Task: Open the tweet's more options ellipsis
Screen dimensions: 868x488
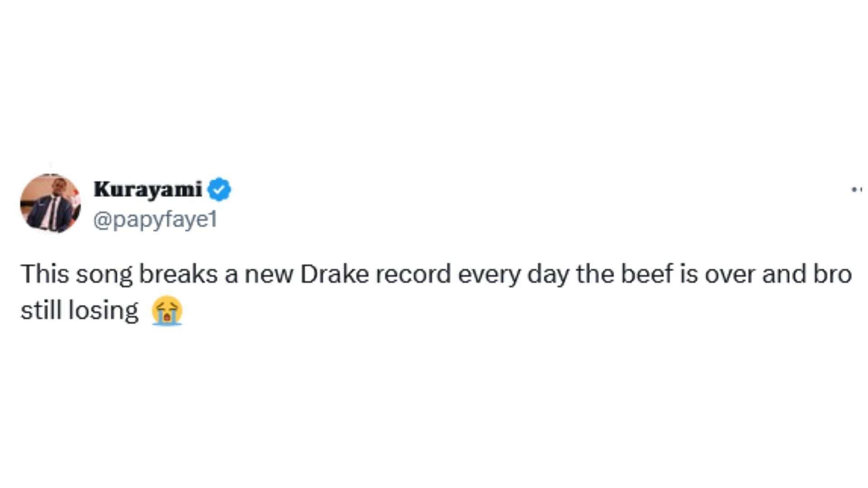Action: coord(856,190)
